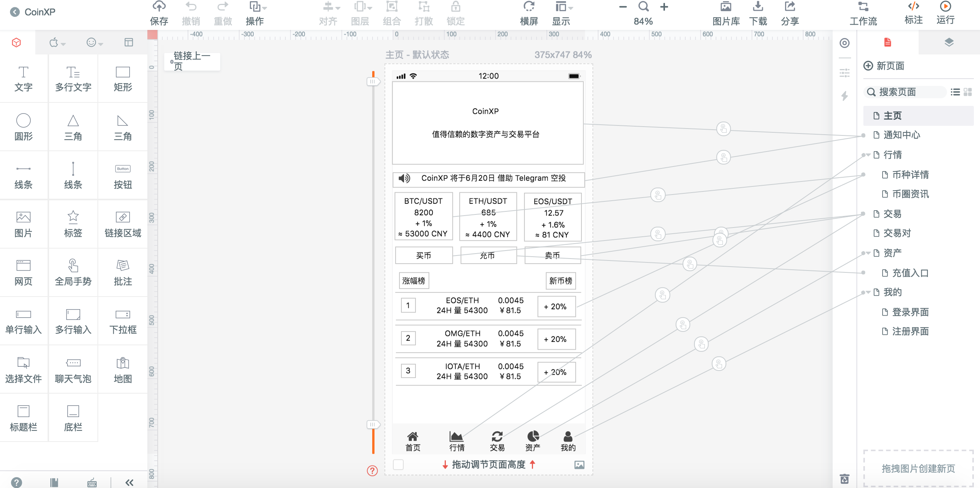Click the 分享 share icon
980x488 pixels.
(x=790, y=7)
